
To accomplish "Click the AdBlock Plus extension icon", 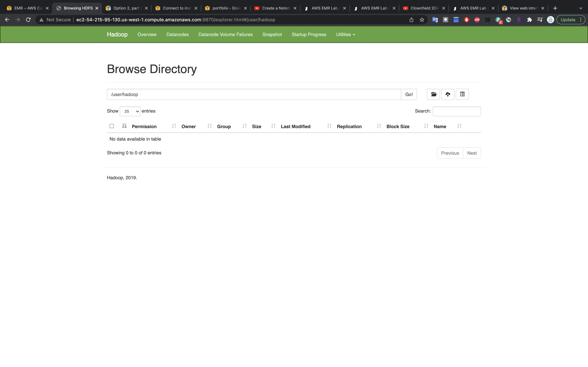I will tap(477, 20).
